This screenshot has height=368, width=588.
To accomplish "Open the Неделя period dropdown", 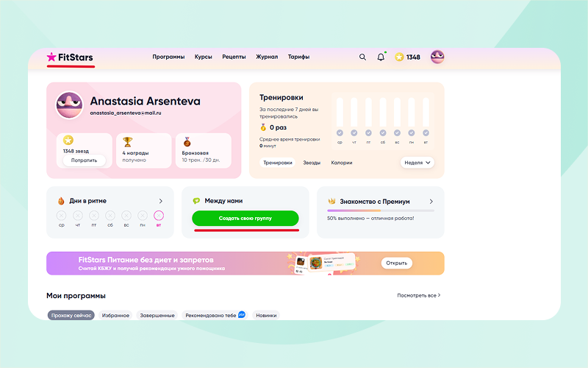I will [417, 163].
